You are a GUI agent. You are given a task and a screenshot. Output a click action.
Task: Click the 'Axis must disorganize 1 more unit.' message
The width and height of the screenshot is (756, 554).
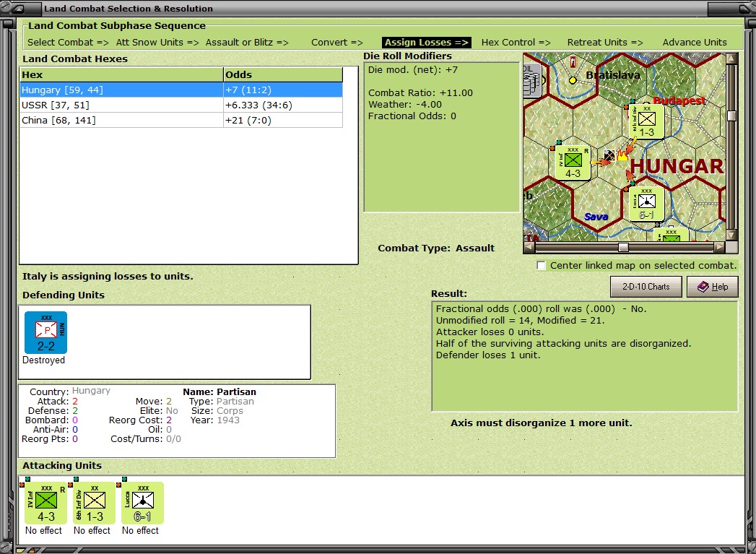click(541, 423)
